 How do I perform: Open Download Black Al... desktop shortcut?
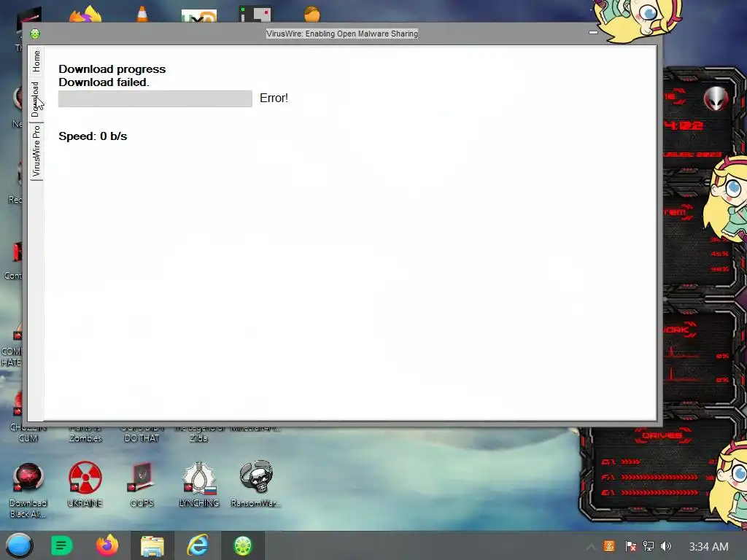[x=28, y=491]
